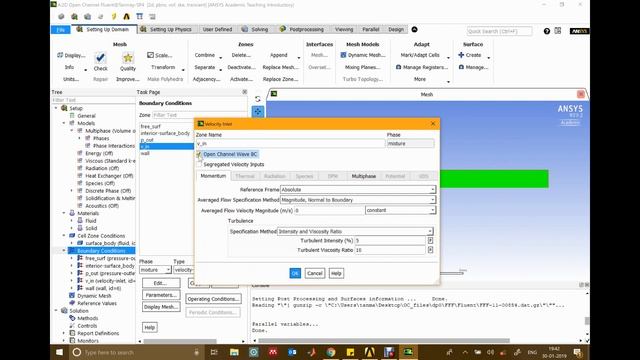Image resolution: width=640 pixels, height=360 pixels.
Task: Click Turbulent Intensity value field
Action: coord(390,241)
